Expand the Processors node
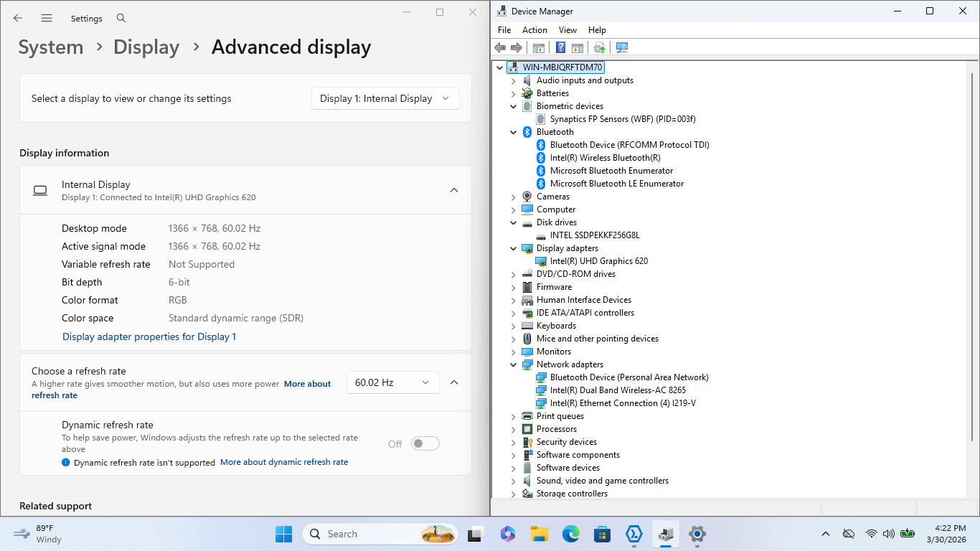Screen dimensions: 980x551 513,429
